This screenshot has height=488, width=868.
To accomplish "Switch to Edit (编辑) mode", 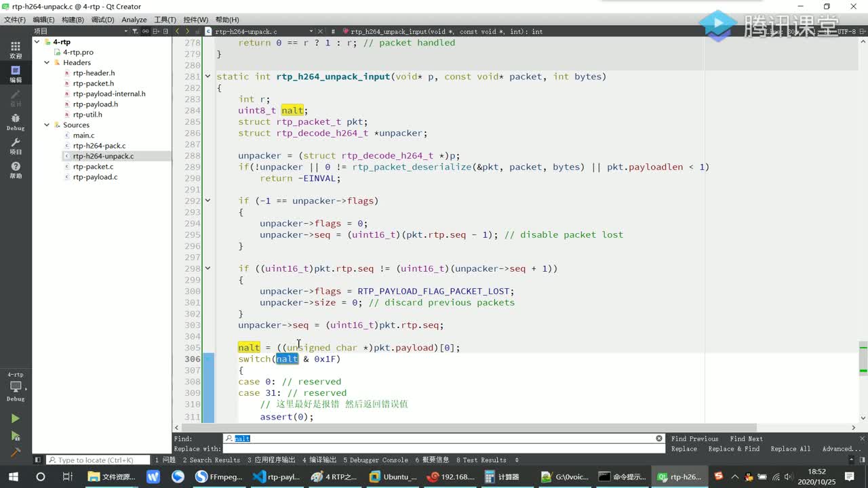I will (x=15, y=74).
